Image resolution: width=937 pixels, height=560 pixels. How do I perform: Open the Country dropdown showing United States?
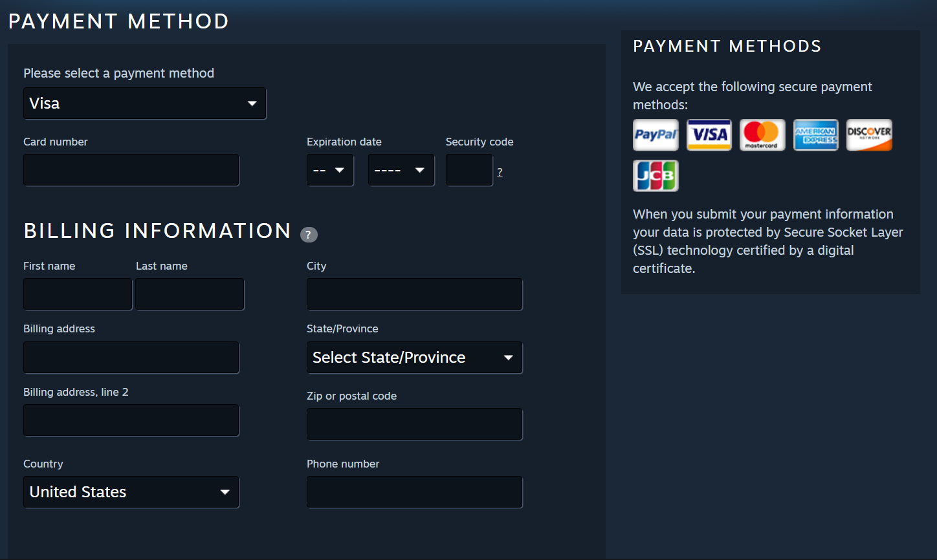[x=131, y=492]
